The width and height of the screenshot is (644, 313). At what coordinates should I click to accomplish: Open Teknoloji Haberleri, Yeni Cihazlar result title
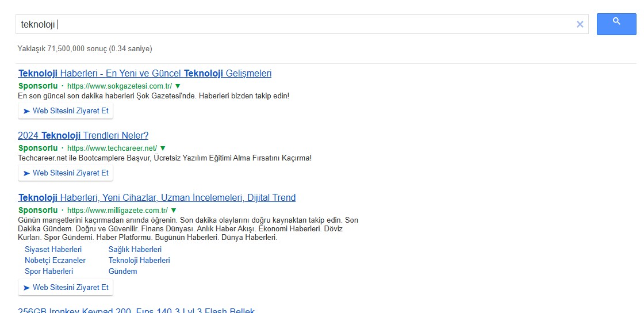click(157, 198)
